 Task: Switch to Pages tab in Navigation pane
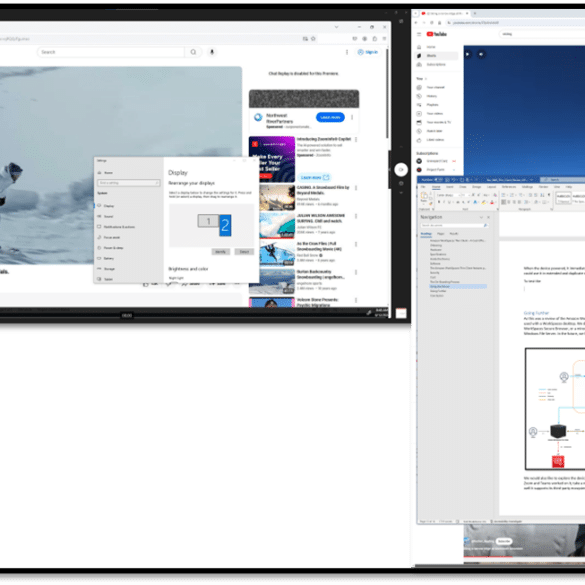[441, 234]
